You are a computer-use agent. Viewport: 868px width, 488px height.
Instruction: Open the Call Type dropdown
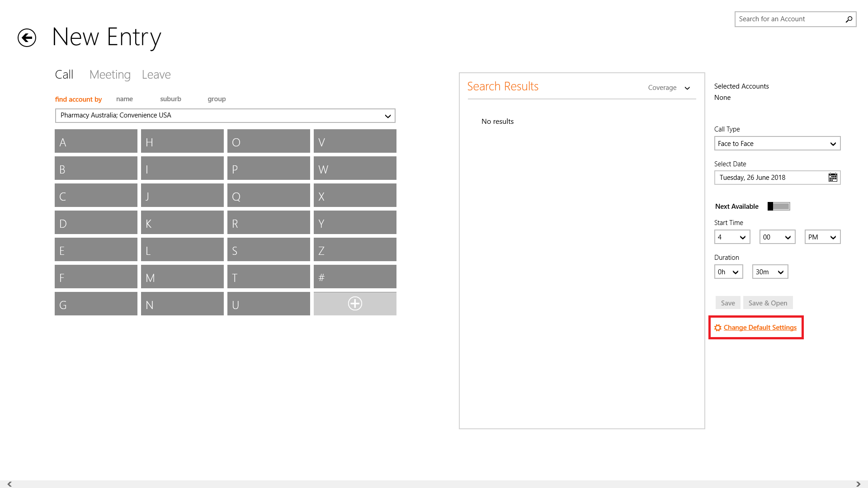pyautogui.click(x=777, y=144)
